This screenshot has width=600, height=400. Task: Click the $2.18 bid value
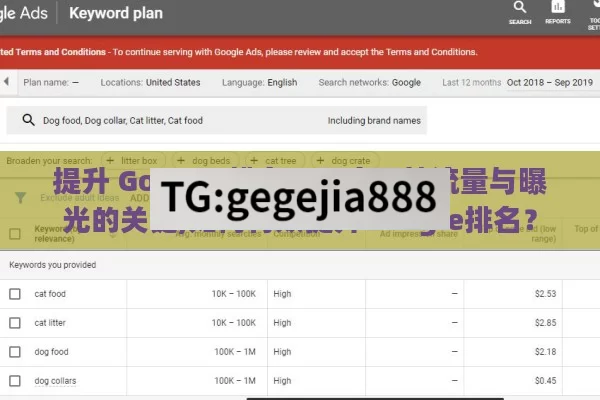(x=546, y=352)
